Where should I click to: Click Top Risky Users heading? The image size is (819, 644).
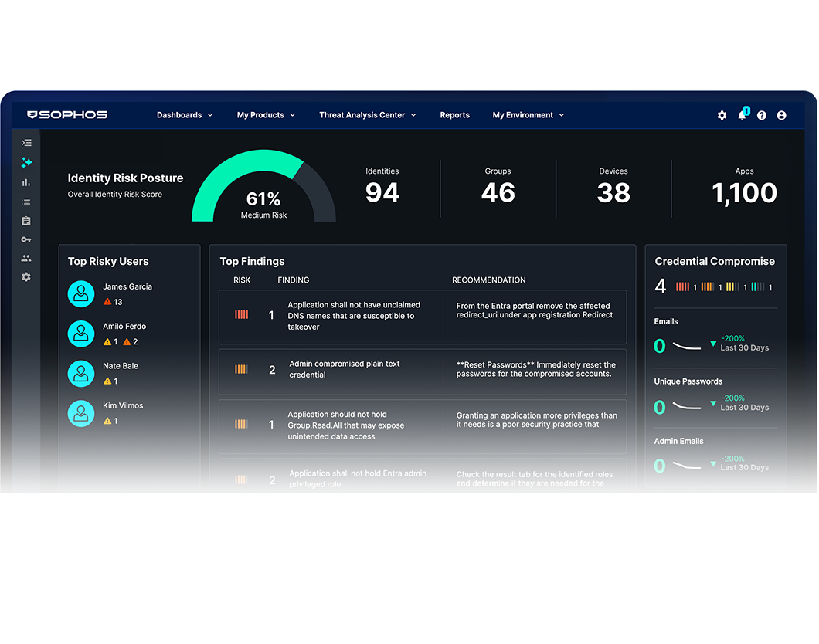point(108,262)
